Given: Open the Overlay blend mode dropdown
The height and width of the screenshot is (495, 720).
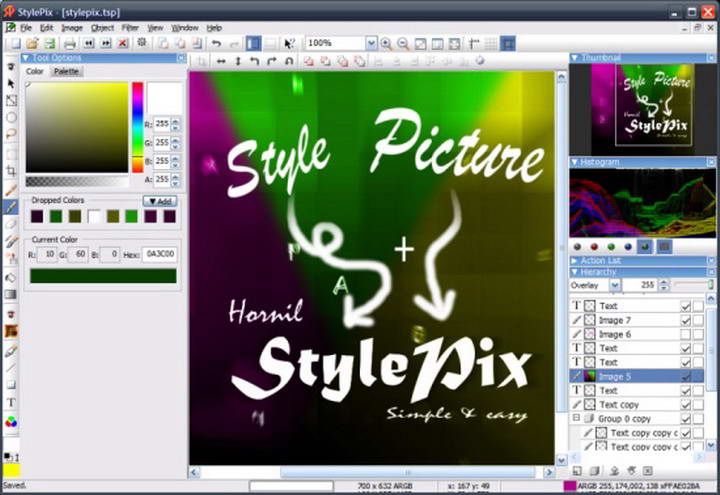Looking at the screenshot, I should click(x=615, y=285).
